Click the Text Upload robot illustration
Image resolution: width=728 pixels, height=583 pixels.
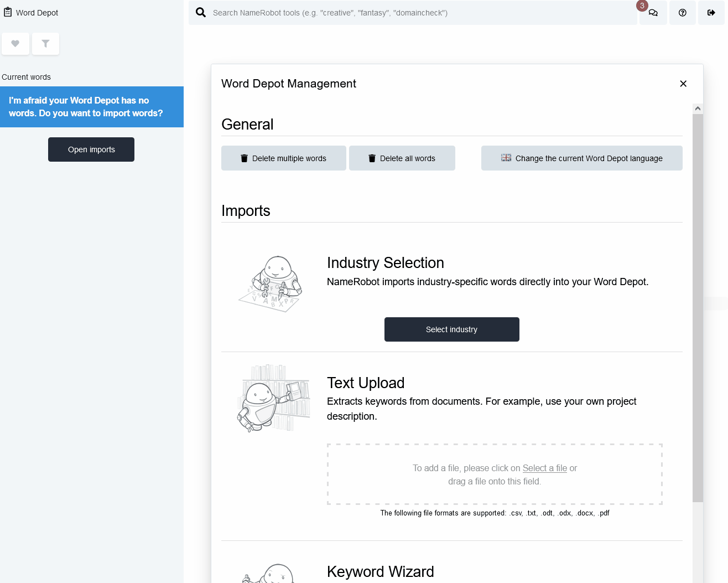[274, 398]
